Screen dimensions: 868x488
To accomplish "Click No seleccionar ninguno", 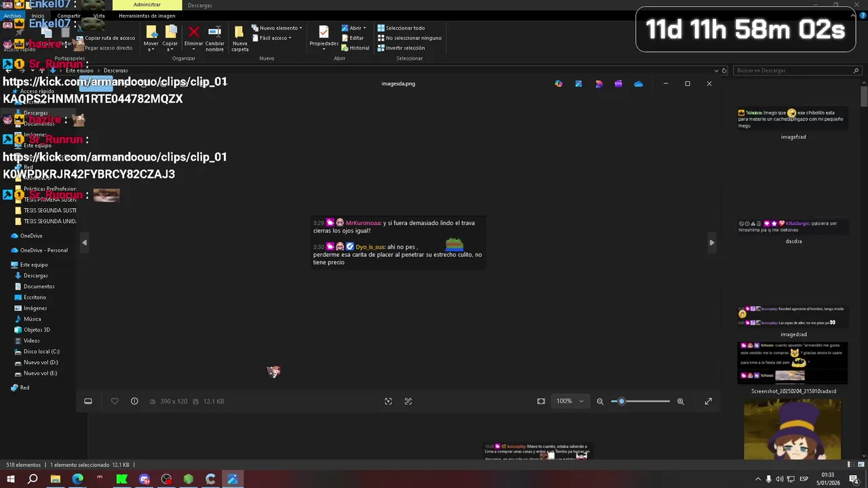I will click(409, 38).
